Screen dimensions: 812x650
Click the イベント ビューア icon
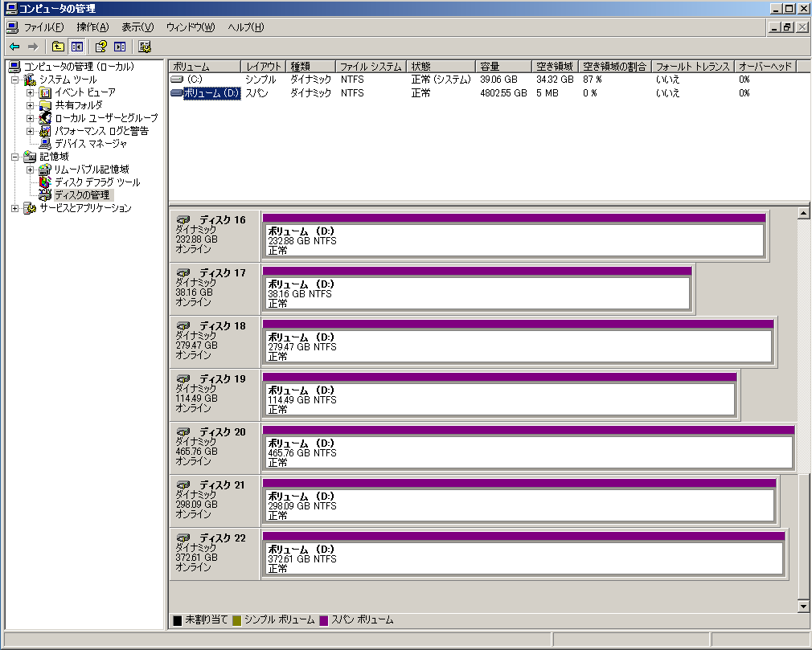click(45, 92)
